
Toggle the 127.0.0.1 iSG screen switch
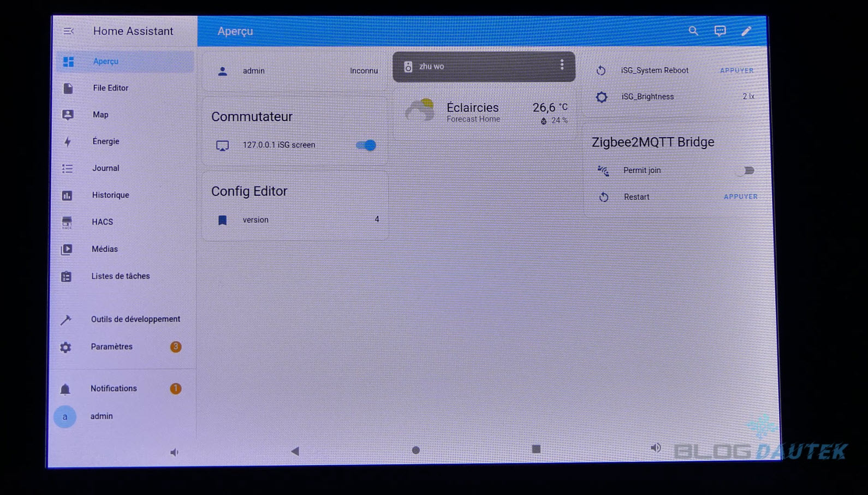[366, 145]
